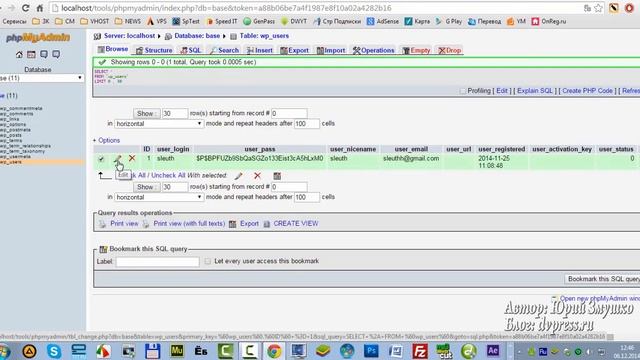Go to Server: localhost breadcrumb
640x360 pixels.
(129, 36)
